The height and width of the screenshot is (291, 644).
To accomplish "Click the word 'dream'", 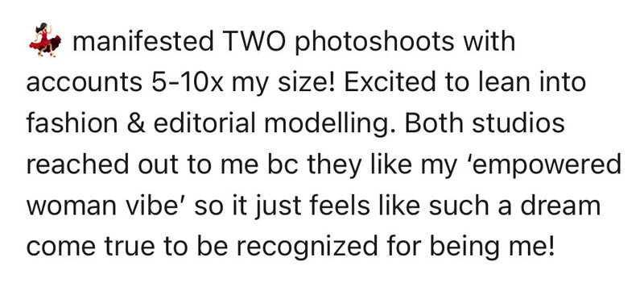I will click(560, 206).
